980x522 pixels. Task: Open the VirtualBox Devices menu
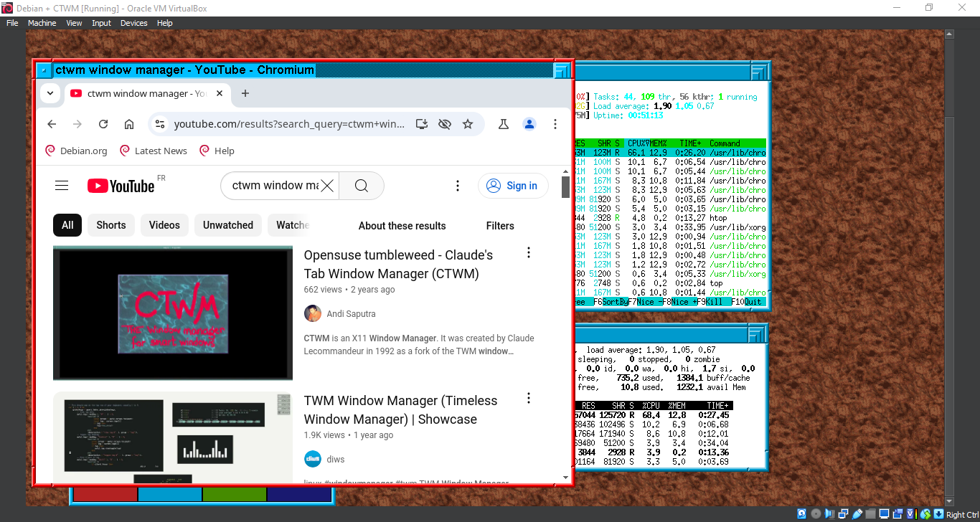pyautogui.click(x=133, y=22)
